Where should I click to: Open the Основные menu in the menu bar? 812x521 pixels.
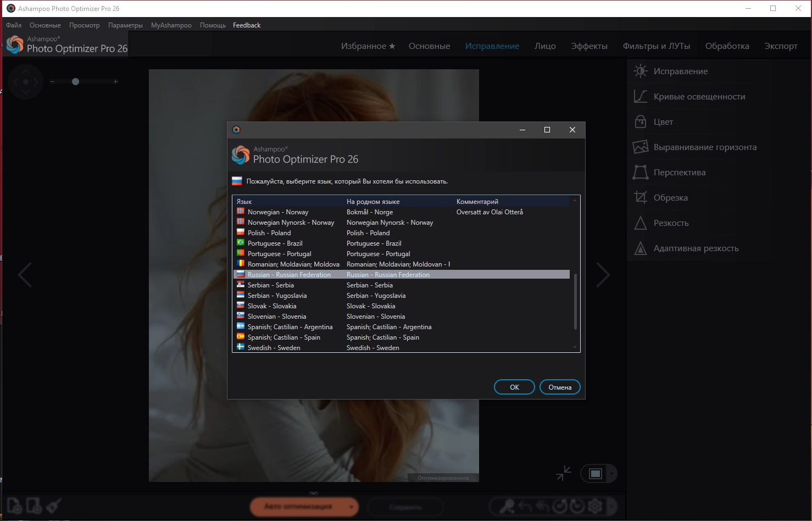(45, 25)
